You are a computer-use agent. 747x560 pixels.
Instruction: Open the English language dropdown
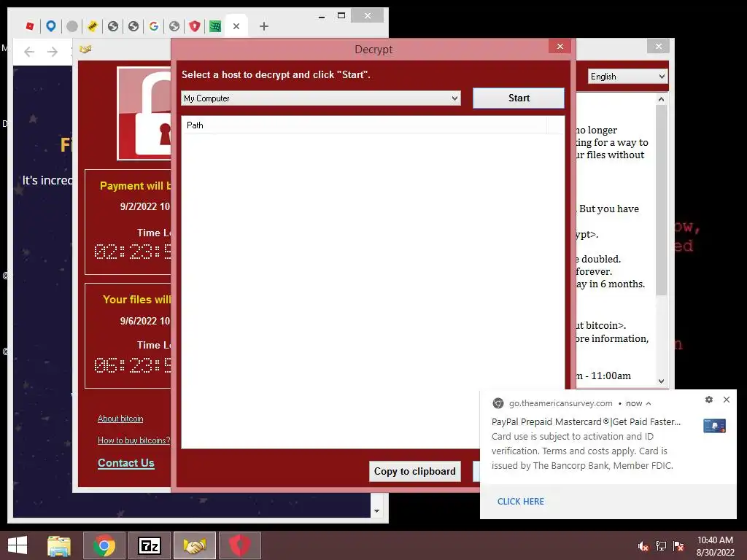coord(627,76)
